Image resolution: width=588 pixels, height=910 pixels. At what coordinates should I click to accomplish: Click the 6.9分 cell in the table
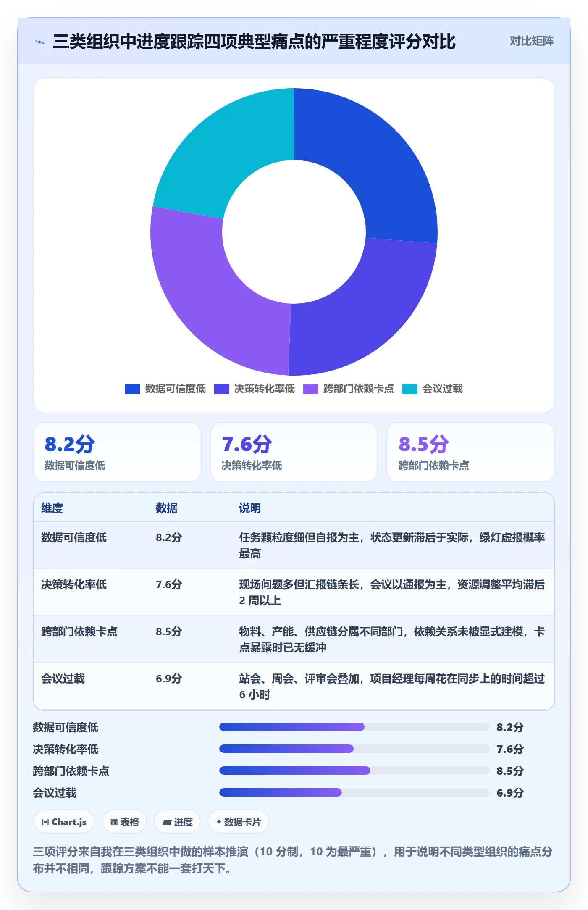point(169,679)
